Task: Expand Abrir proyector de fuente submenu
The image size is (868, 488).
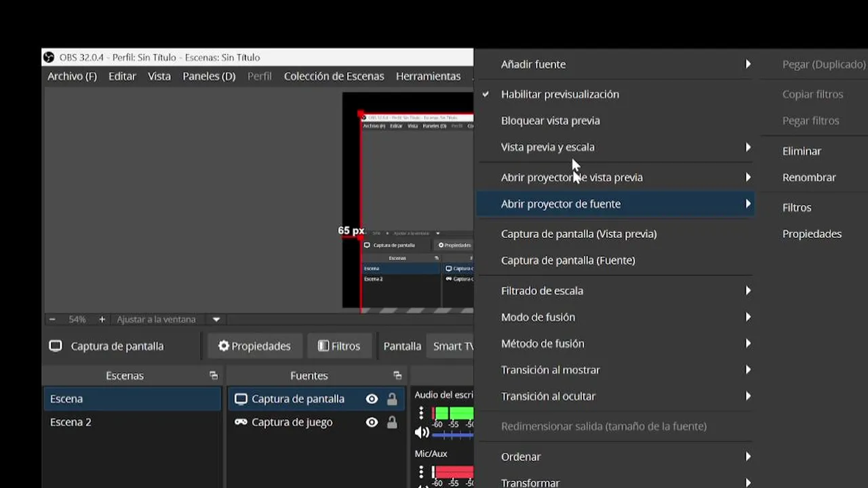Action: [x=615, y=204]
